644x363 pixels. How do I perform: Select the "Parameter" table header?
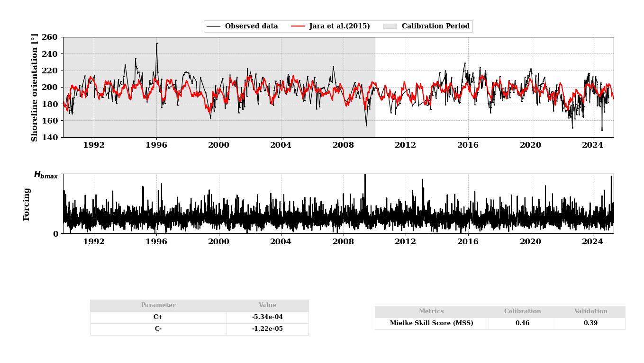pyautogui.click(x=158, y=305)
